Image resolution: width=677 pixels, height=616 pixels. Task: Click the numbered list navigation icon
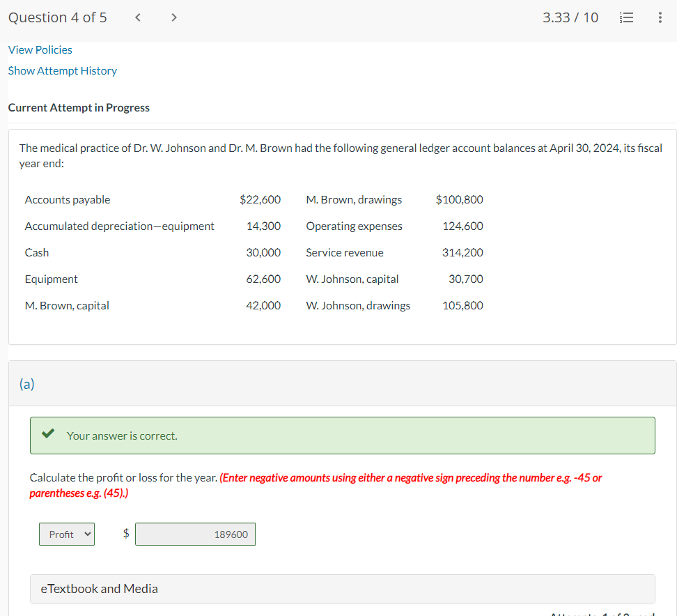click(626, 17)
